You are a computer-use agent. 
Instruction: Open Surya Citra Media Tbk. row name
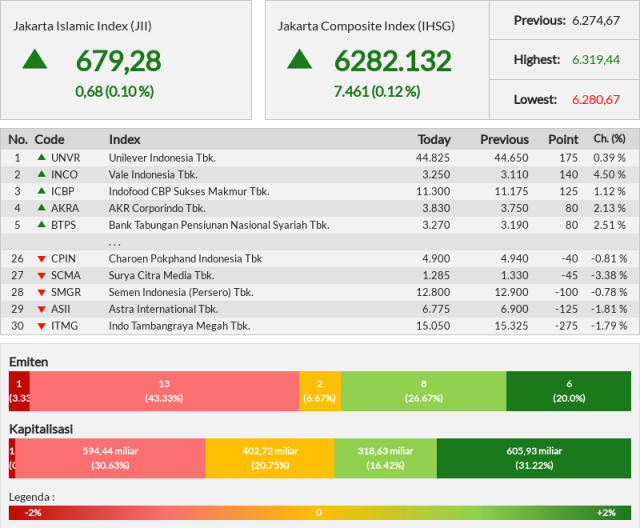pos(161,275)
